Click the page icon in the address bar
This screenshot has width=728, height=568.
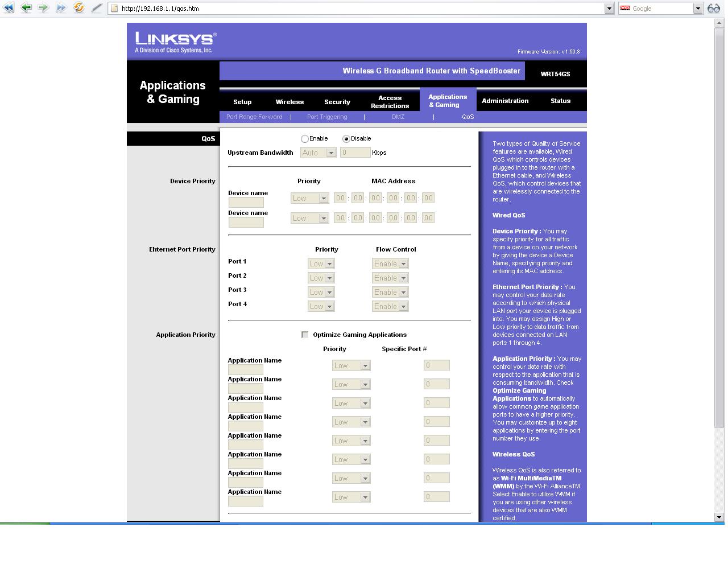click(114, 9)
